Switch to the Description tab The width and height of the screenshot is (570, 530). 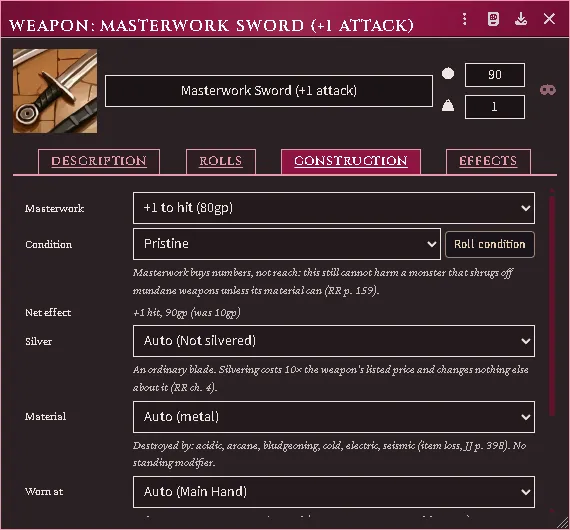pos(99,161)
